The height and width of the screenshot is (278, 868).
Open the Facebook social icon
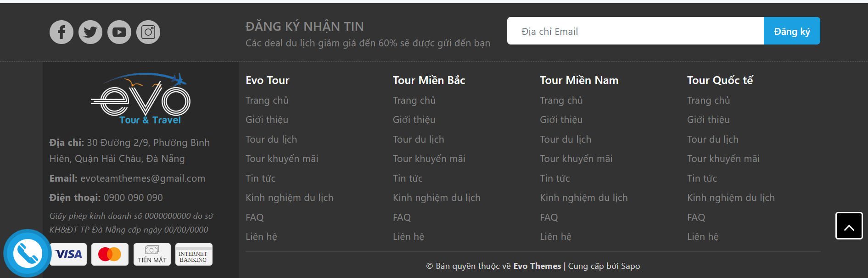[62, 32]
